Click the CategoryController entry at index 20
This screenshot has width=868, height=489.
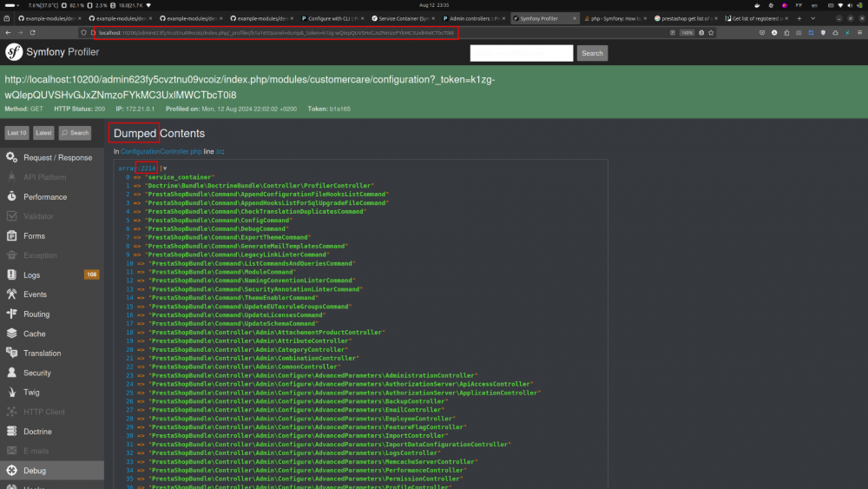coord(248,349)
